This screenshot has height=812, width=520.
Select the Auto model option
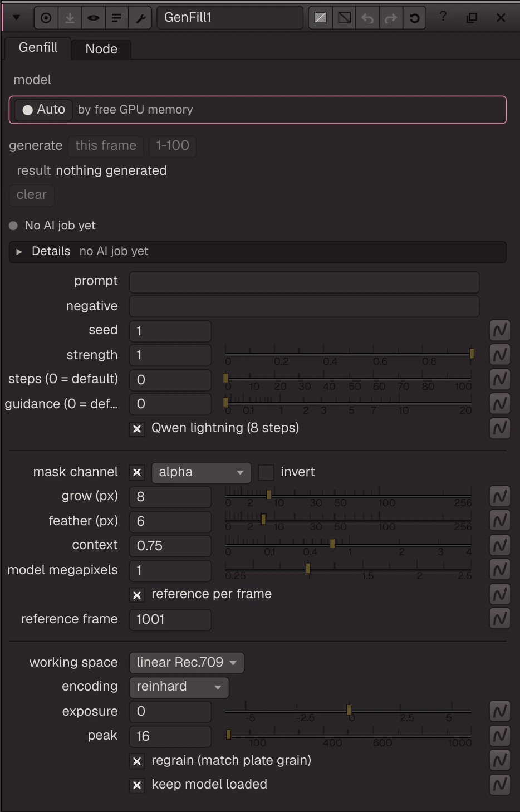pos(43,110)
